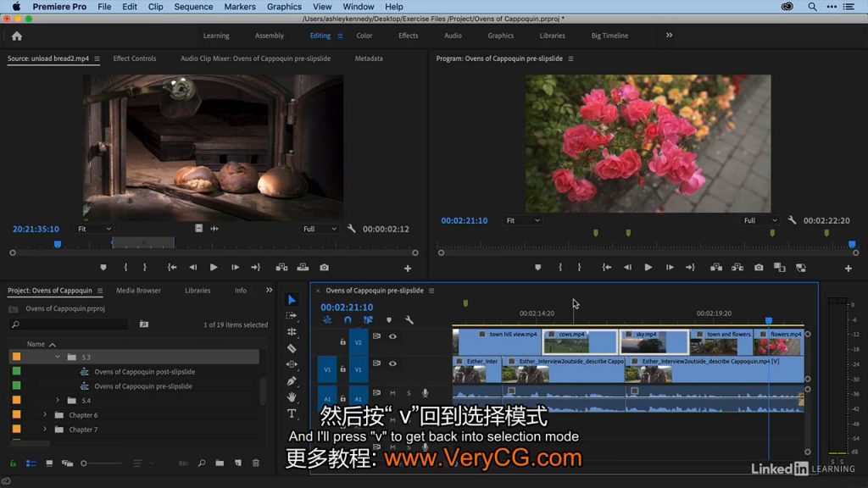The image size is (868, 488).
Task: Click the Source monitor playhead
Action: click(x=58, y=244)
